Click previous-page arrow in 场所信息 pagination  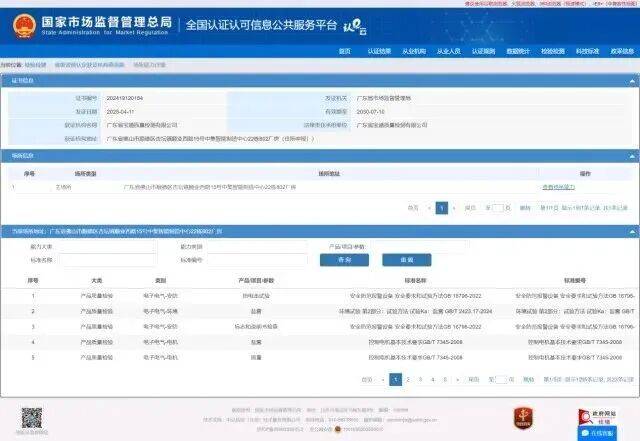pyautogui.click(x=429, y=208)
